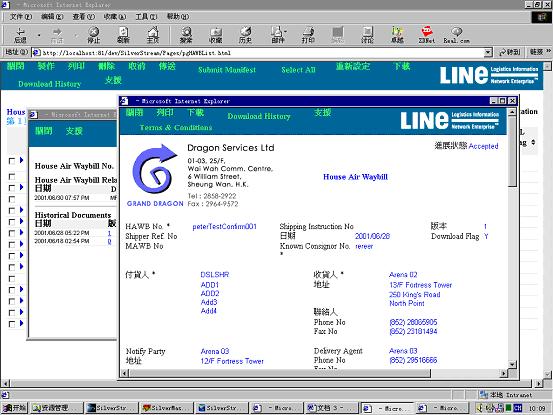
Task: Click the LINE logo in the popup window
Action: [x=450, y=120]
